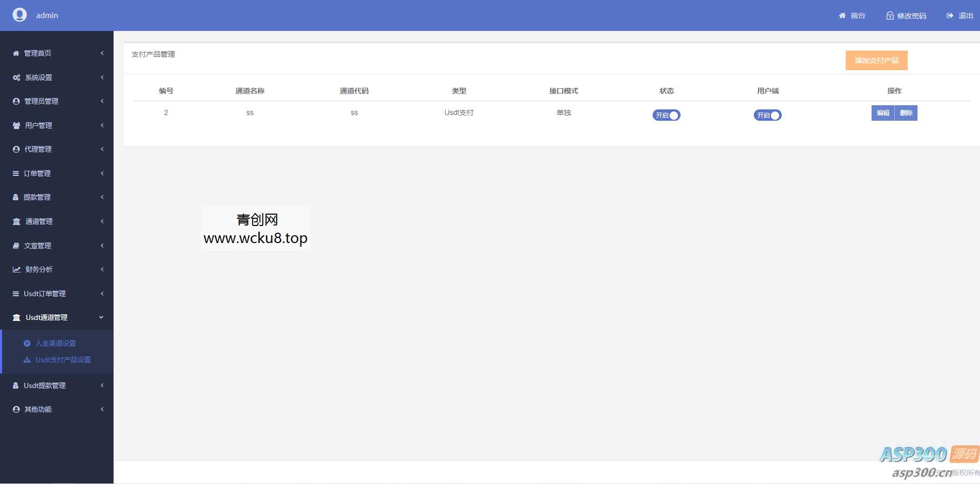Click the chart icon for 财务分析
The image size is (980, 484).
click(x=17, y=269)
